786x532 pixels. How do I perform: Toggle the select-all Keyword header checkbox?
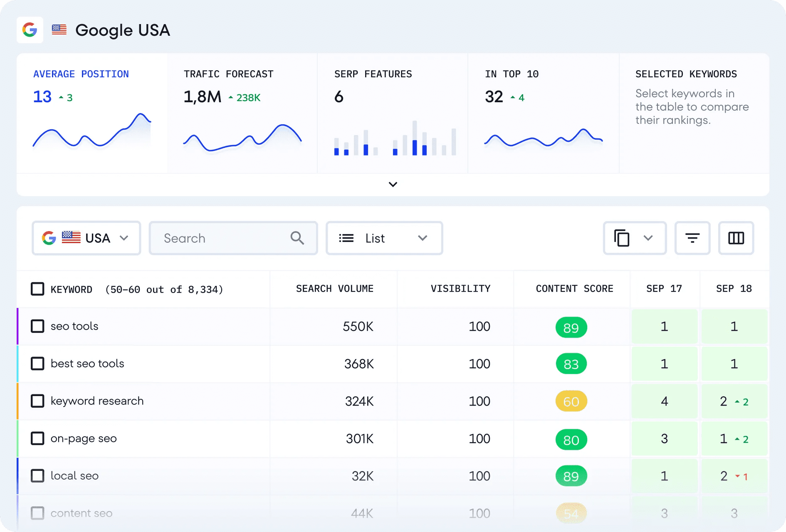point(37,289)
